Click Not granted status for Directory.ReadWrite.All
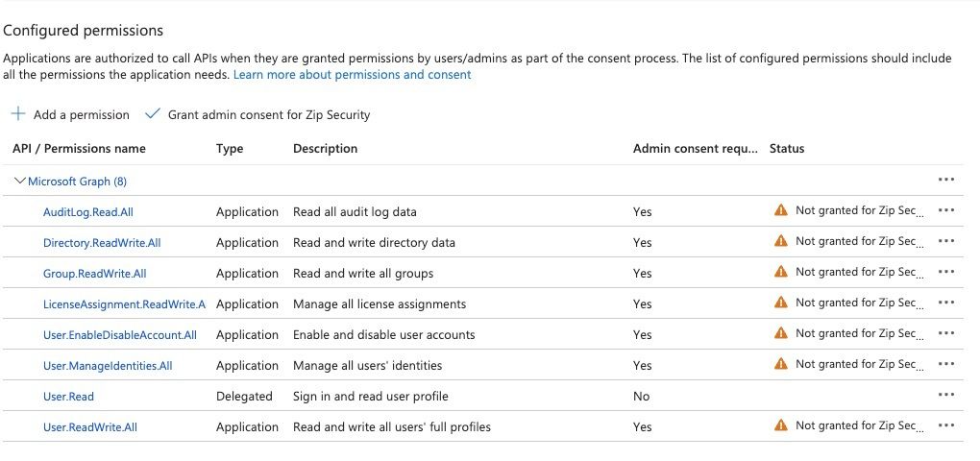The image size is (980, 461). click(859, 241)
